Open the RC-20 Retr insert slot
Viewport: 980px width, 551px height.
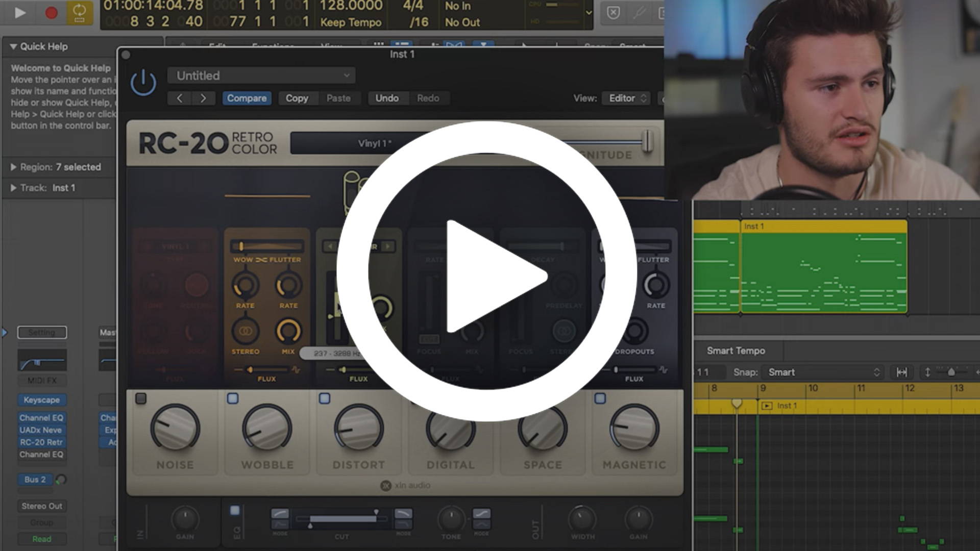coord(42,442)
